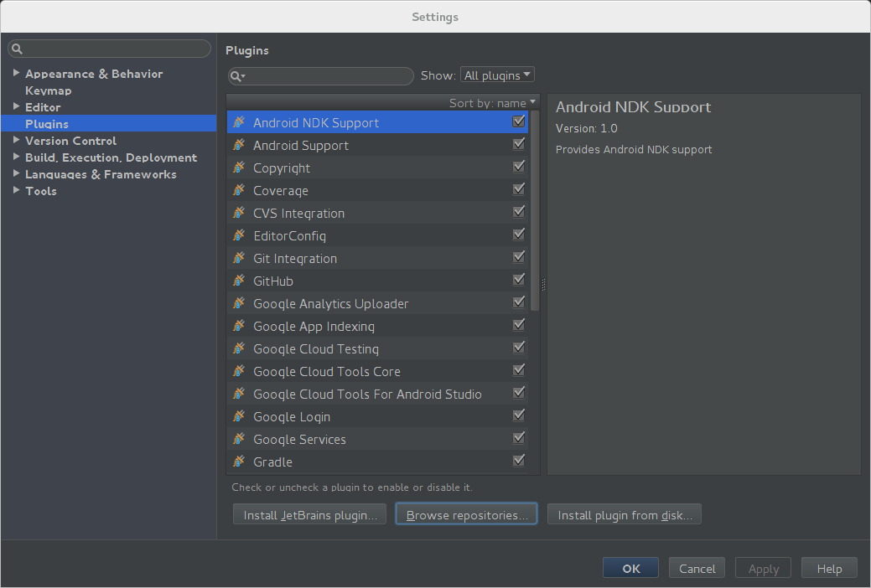Open the Sort by name dropdown
The image size is (871, 588).
click(492, 103)
